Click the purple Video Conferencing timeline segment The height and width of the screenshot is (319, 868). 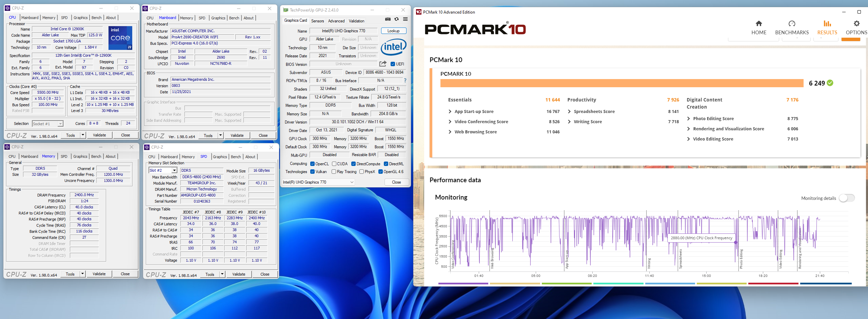[x=463, y=283]
